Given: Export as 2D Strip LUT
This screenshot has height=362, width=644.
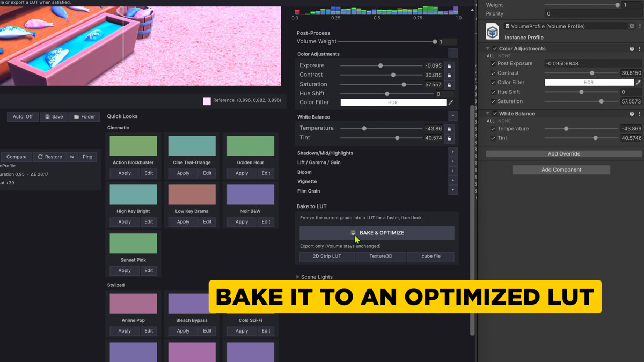Looking at the screenshot, I should (x=327, y=256).
